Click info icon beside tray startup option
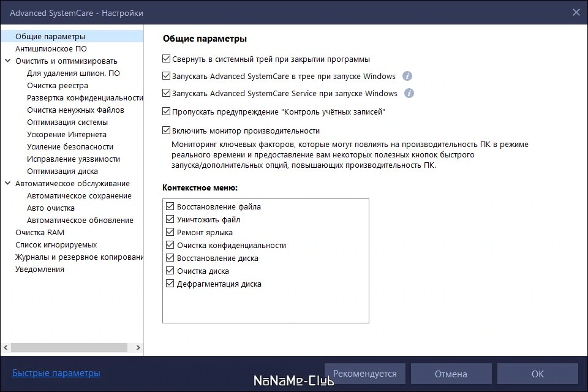Image resolution: width=588 pixels, height=392 pixels. (x=407, y=76)
